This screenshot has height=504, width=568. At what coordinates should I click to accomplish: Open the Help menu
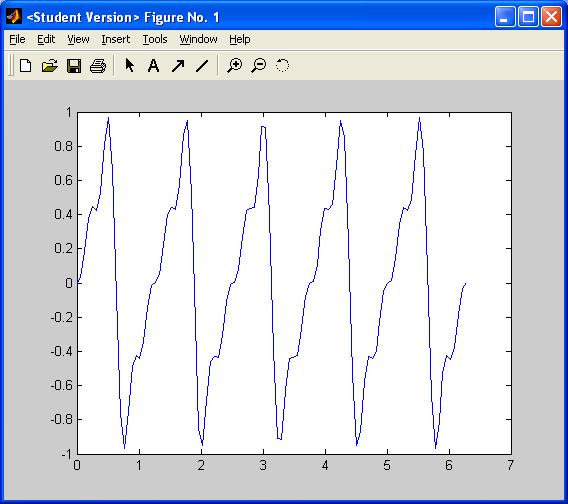pos(240,39)
